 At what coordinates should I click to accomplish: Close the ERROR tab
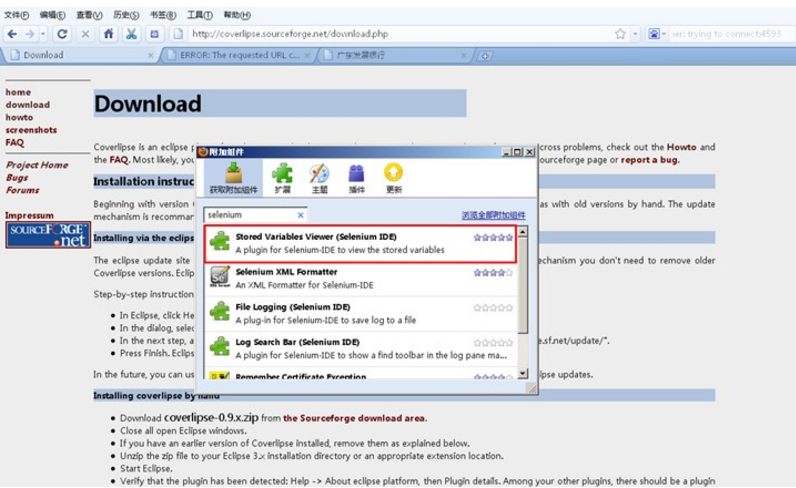point(307,55)
